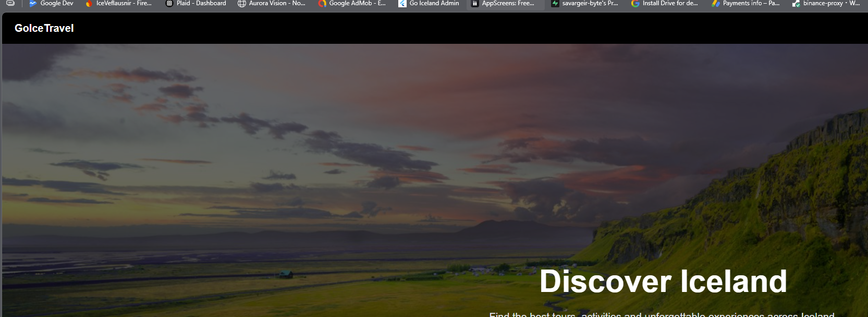This screenshot has height=317, width=868.
Task: Click the Flutter icon for Go Iceland Admin
Action: click(x=402, y=4)
